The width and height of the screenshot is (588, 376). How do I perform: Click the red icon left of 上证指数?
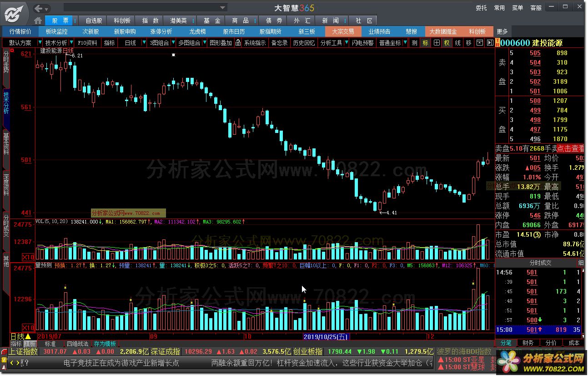5,351
